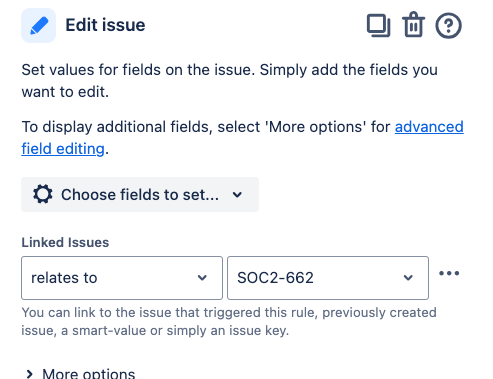Click the blue pencil Edit issue icon
Viewport: 493px width, 379px height.
(38, 25)
